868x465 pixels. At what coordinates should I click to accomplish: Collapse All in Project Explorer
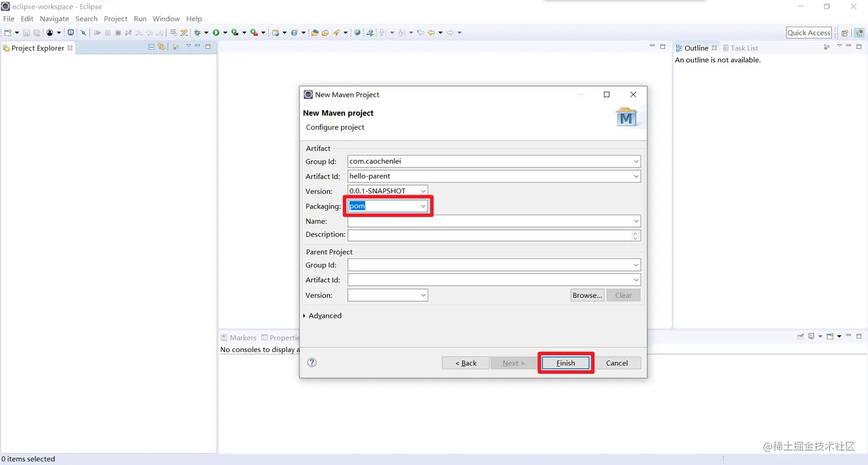click(x=152, y=46)
